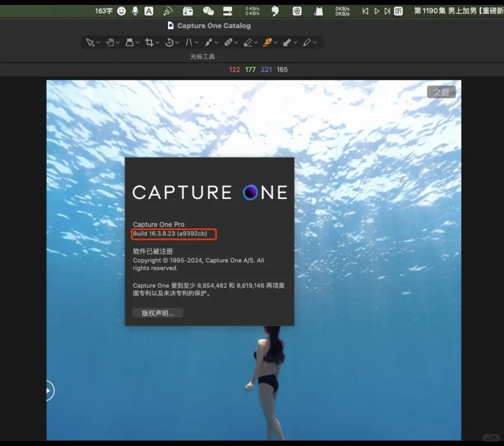Click the highlighted Build 16.3.8.23 version text
Image resolution: width=504 pixels, height=446 pixels.
click(173, 234)
